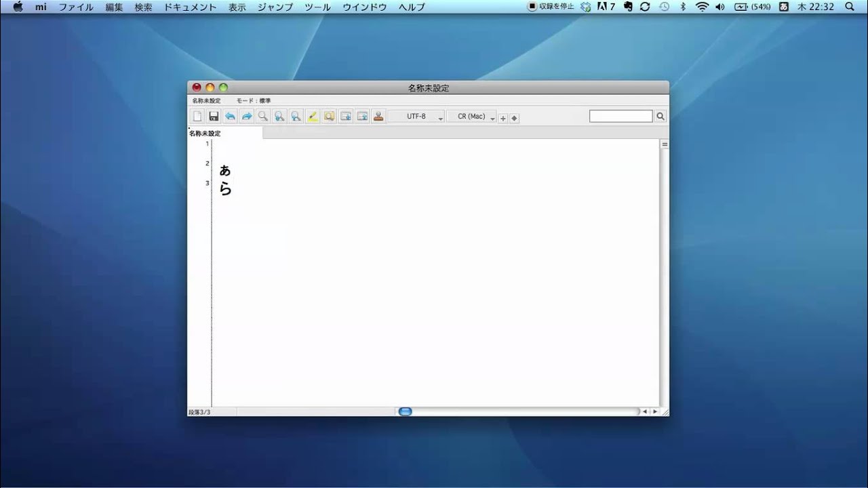Open the Apple menu
The image size is (868, 488).
click(18, 7)
